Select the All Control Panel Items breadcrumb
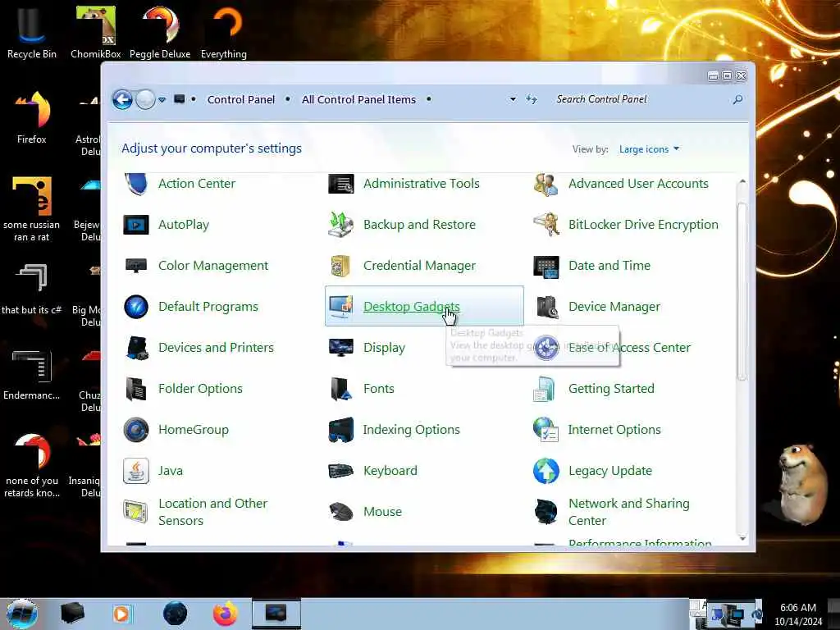Viewport: 840px width, 630px height. point(358,99)
